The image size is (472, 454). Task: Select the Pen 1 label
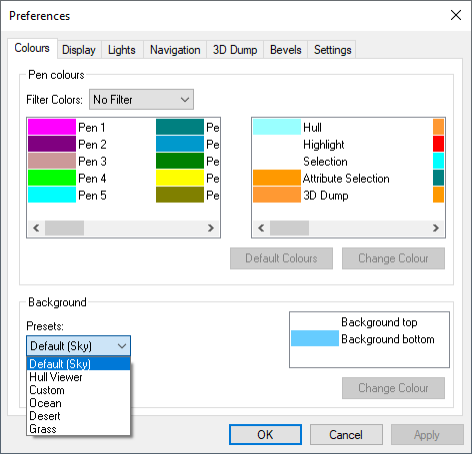tap(92, 127)
